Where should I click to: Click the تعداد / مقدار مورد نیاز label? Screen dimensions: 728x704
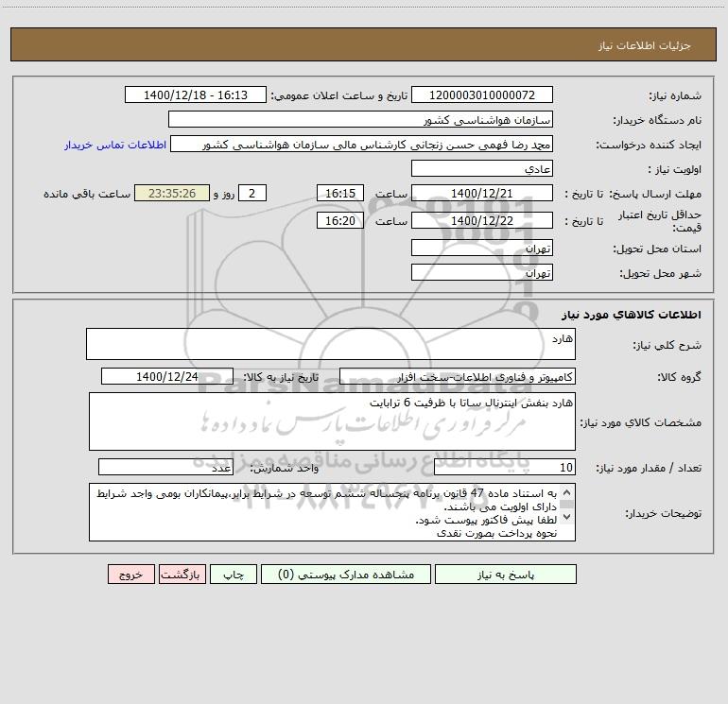click(649, 468)
